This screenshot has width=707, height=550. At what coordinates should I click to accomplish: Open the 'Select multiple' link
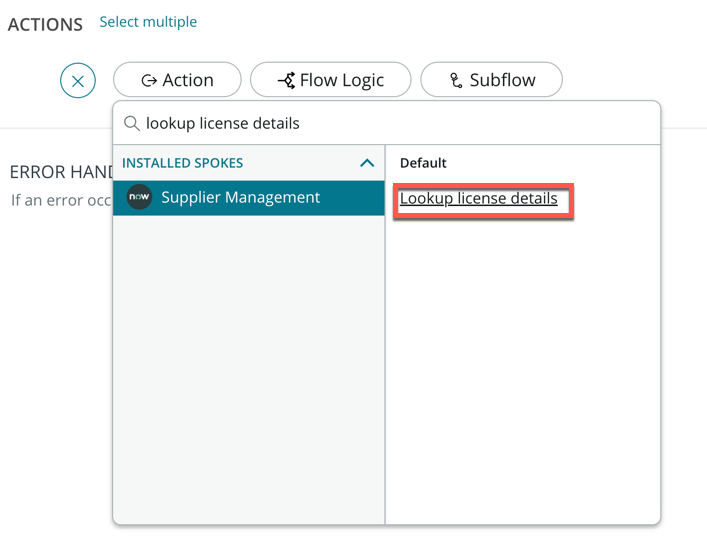coord(148,22)
